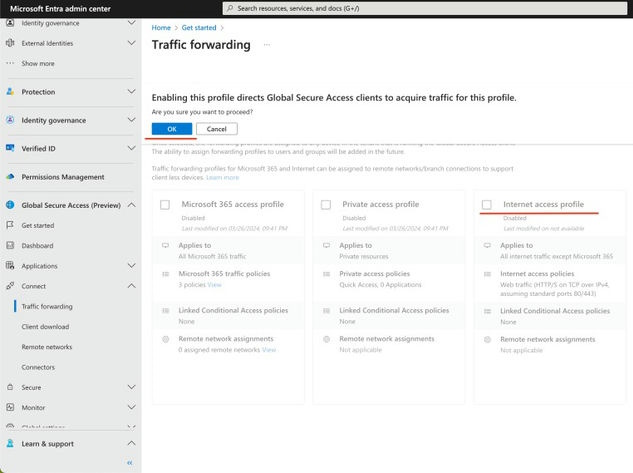Click the Learn & support icon
The height and width of the screenshot is (473, 633).
tap(10, 443)
